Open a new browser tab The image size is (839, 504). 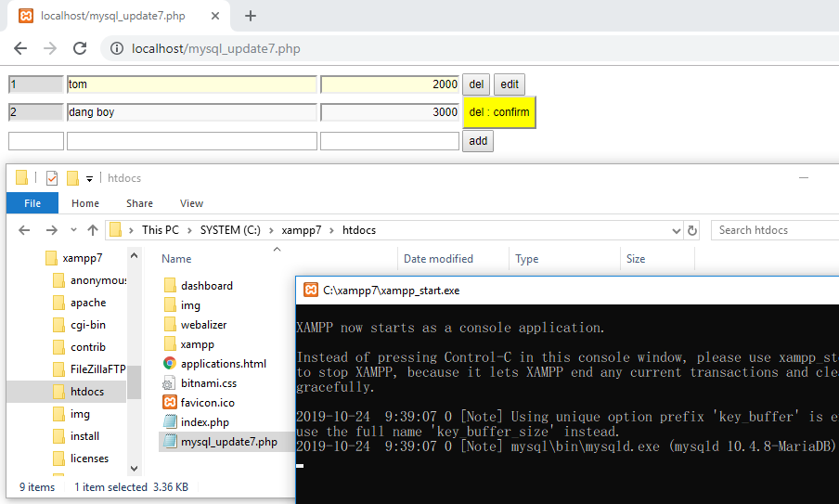(x=251, y=16)
